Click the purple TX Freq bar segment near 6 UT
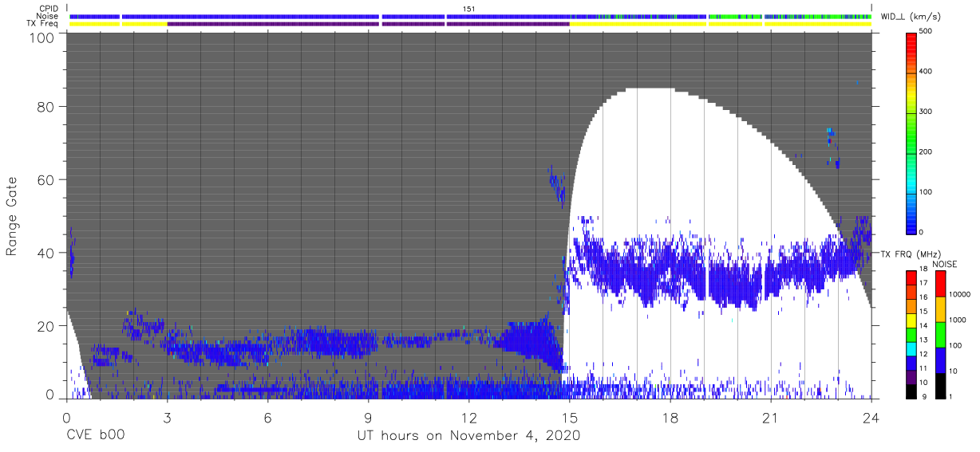This screenshot has height=452, width=980. coord(274,24)
